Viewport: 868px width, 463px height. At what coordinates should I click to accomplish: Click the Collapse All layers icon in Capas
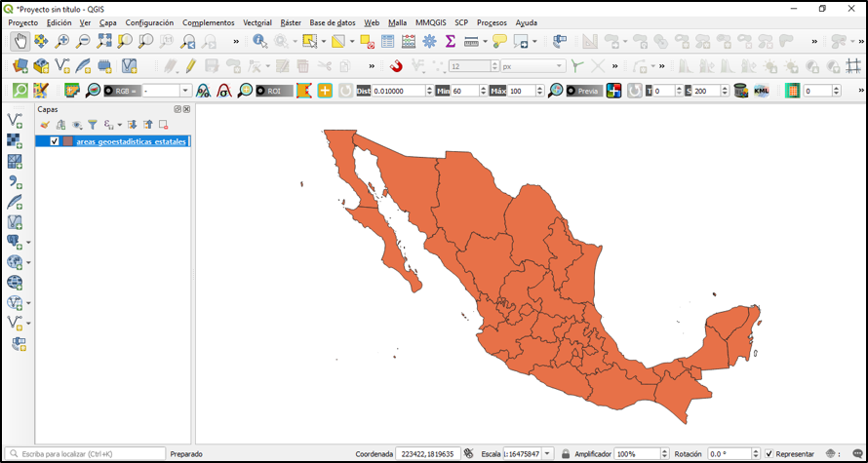click(x=148, y=125)
